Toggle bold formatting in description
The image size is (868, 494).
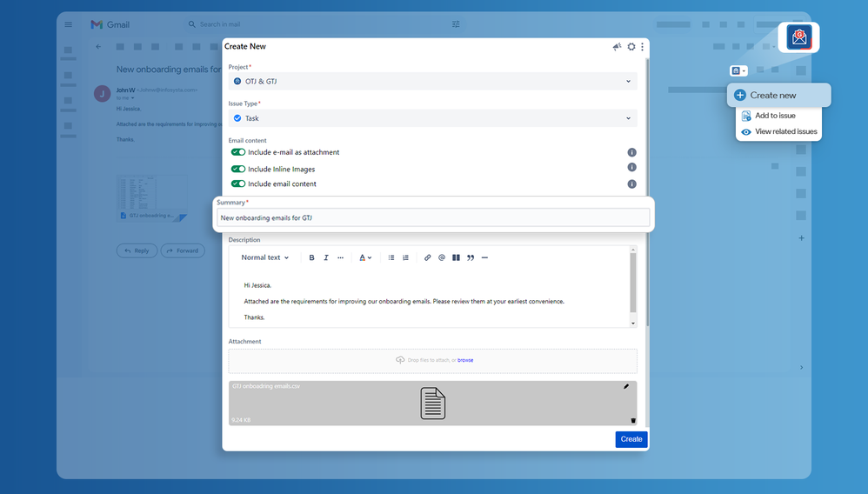311,257
